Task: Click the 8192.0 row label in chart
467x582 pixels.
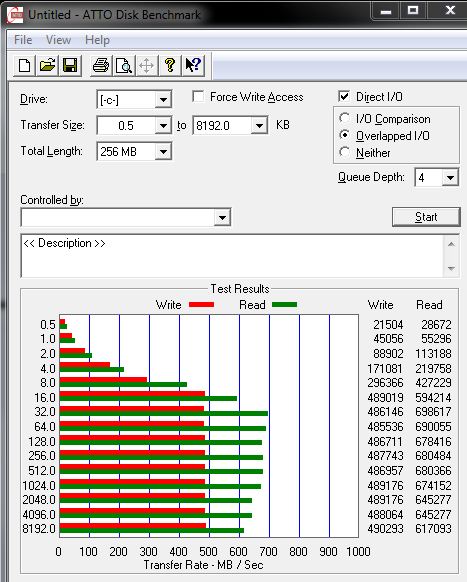Action: click(39, 529)
